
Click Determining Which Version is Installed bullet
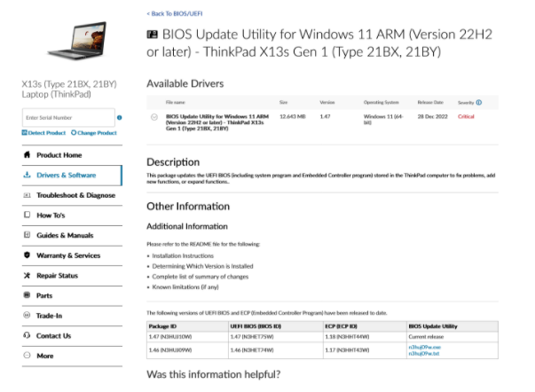click(x=202, y=266)
